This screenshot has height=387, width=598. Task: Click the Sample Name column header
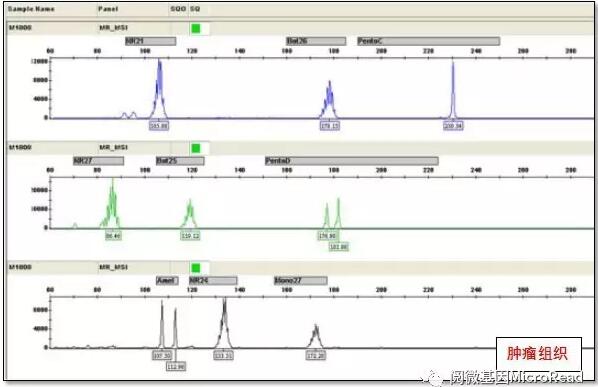(31, 9)
